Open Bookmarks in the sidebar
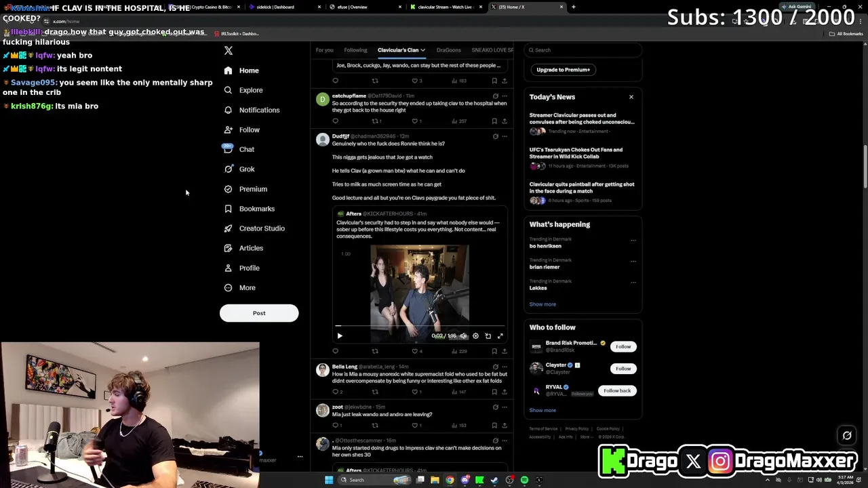 point(249,209)
